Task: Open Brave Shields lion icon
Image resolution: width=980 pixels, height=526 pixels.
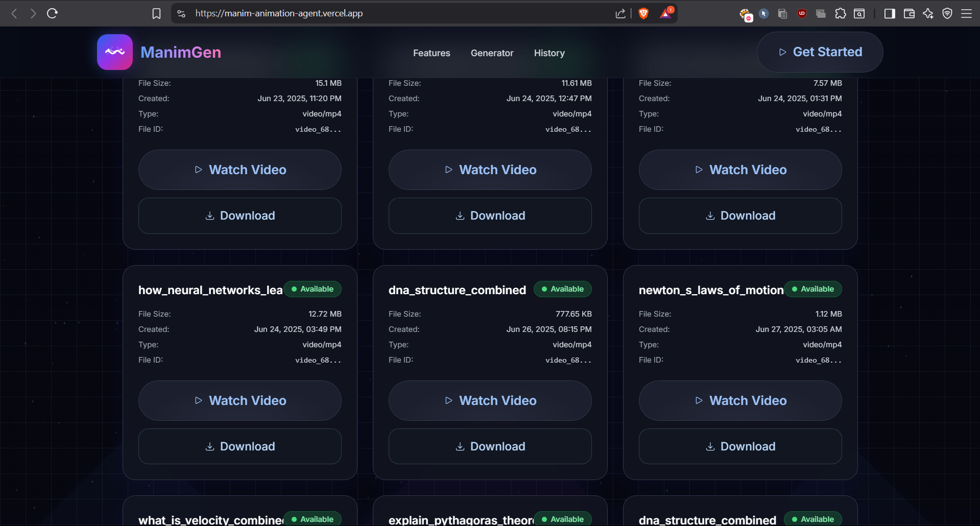Action: [643, 13]
